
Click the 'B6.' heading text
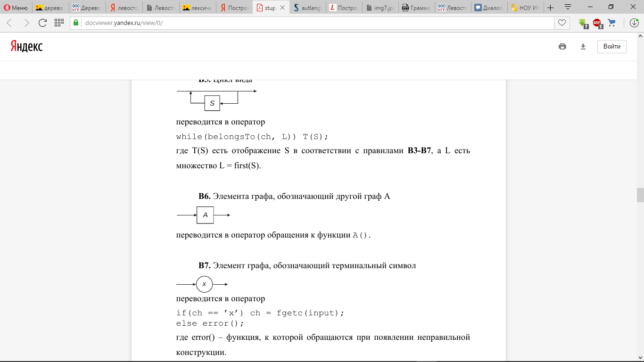point(204,197)
